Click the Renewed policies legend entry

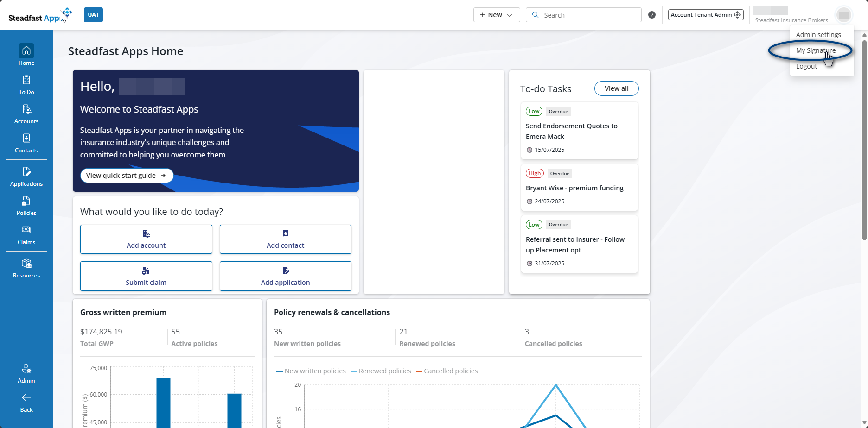click(381, 371)
